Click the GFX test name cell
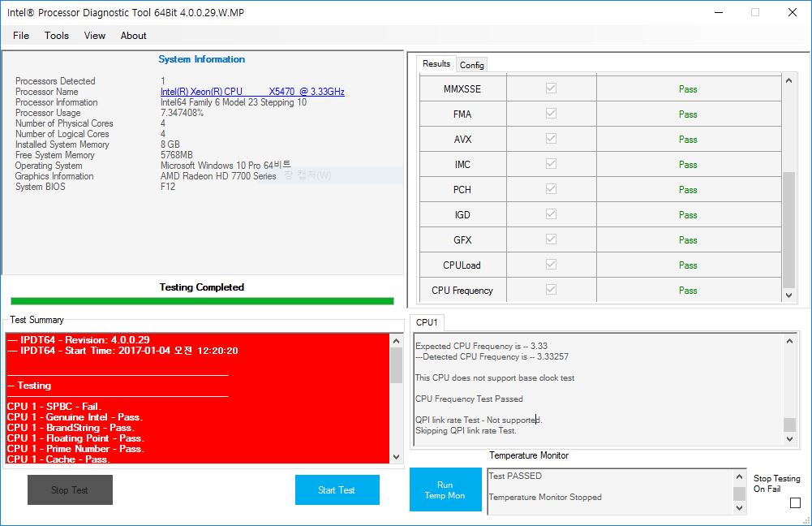 tap(462, 240)
